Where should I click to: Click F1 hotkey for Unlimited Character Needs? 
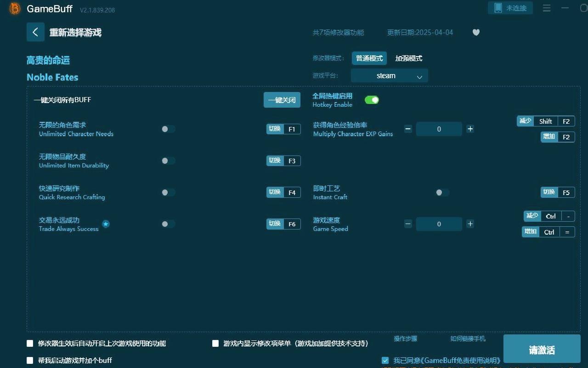[x=283, y=129]
